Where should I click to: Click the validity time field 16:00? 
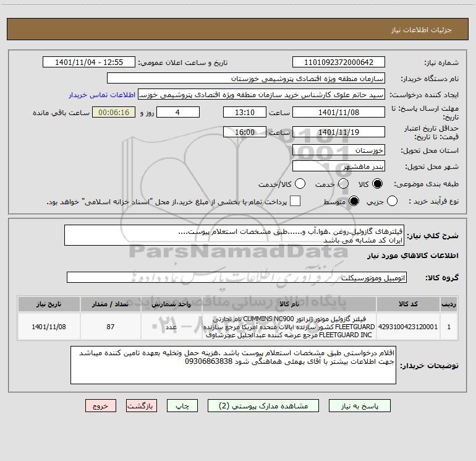[245, 132]
